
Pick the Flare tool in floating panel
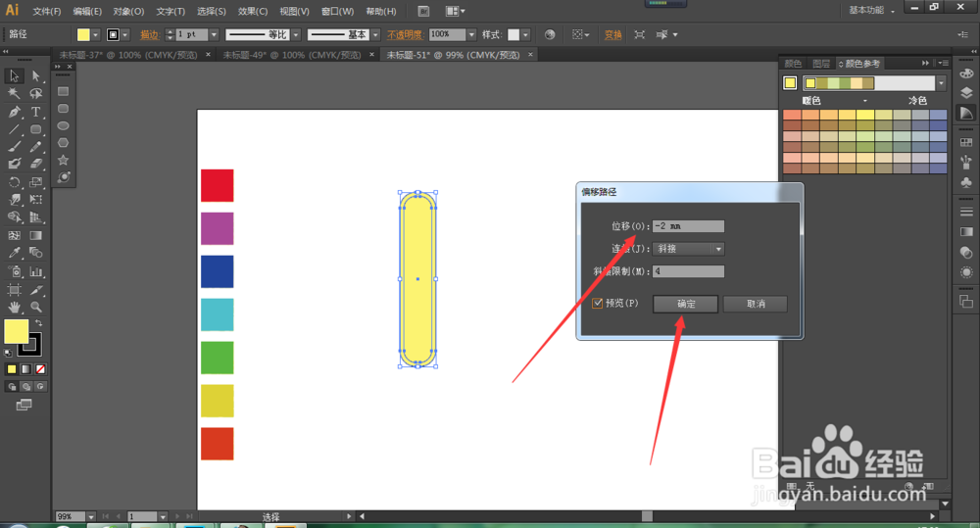[x=63, y=177]
